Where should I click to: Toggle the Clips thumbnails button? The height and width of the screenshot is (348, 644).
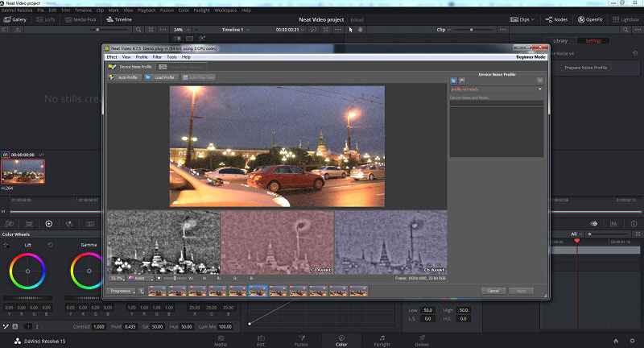click(x=522, y=19)
